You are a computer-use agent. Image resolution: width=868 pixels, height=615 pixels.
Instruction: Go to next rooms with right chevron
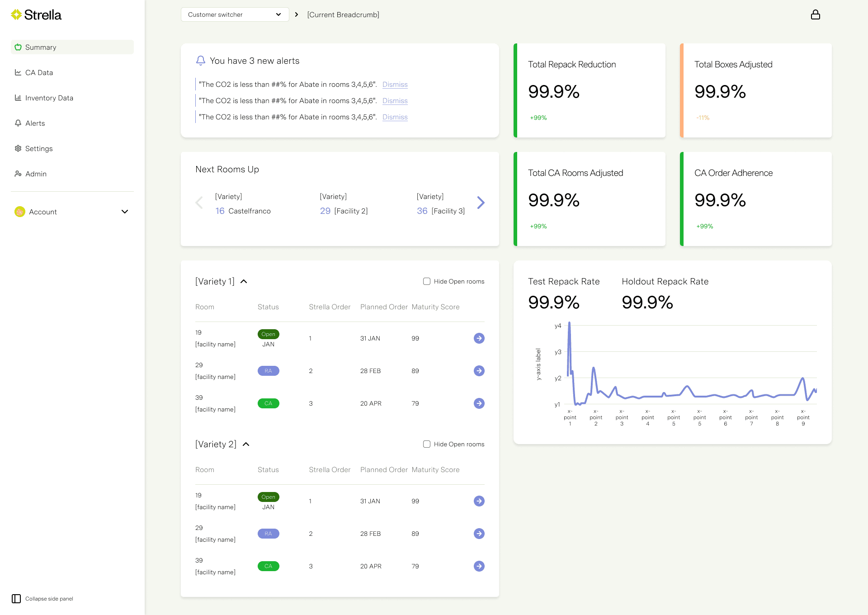(481, 203)
